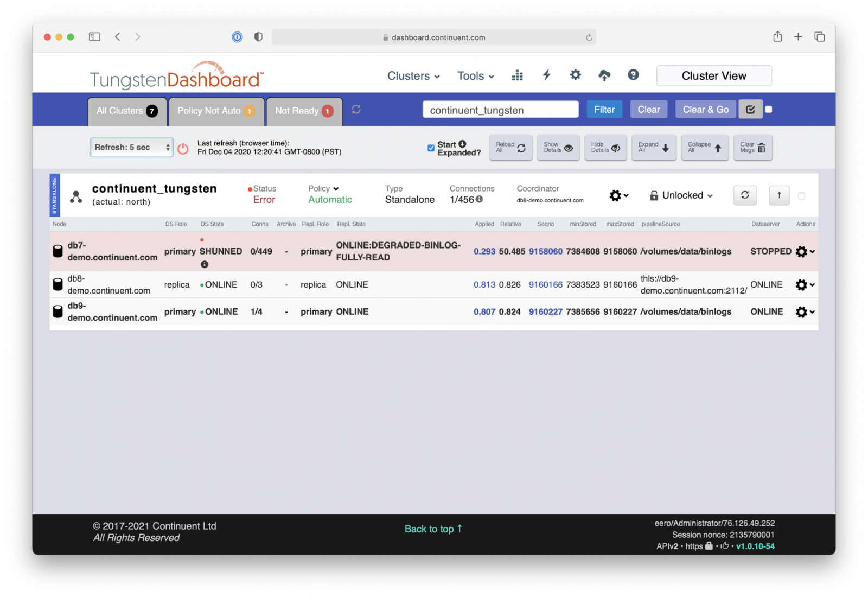The height and width of the screenshot is (598, 868).
Task: Click the privacy shield icon in the Safari toolbar
Action: pos(258,37)
